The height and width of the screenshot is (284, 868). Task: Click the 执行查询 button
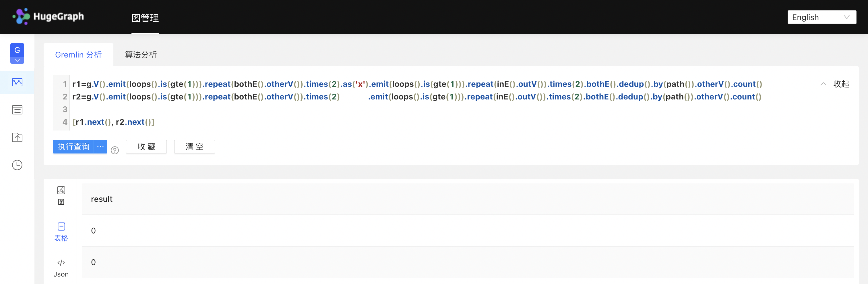73,147
